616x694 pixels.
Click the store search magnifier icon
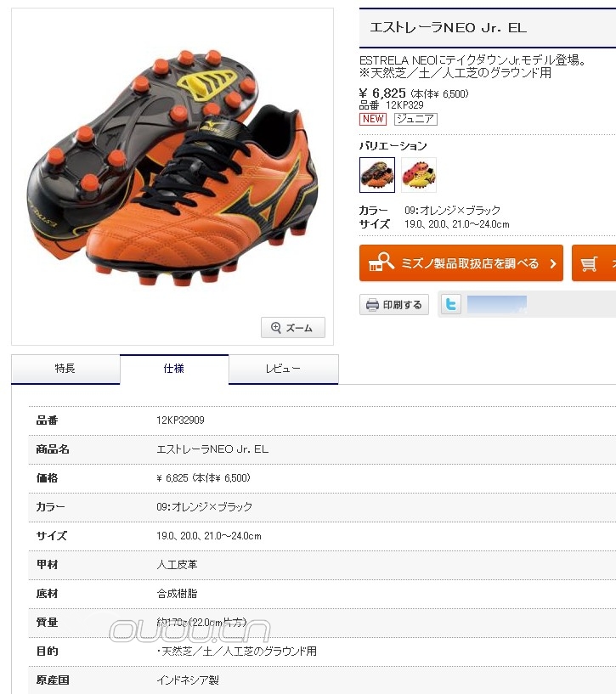381,262
